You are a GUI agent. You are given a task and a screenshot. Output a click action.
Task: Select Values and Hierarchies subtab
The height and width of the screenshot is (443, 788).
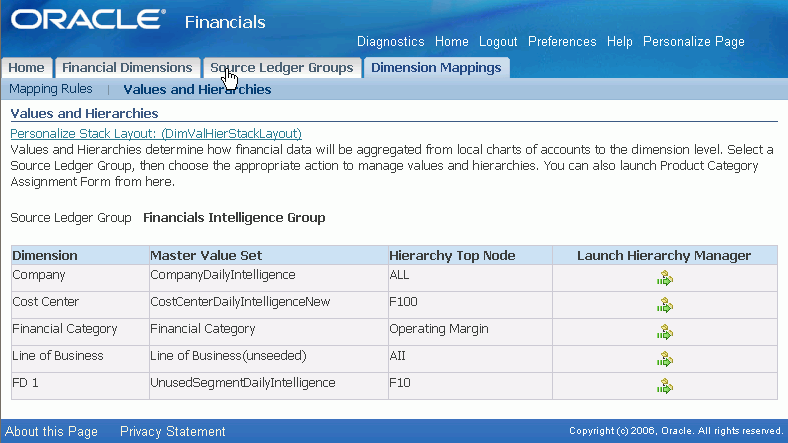point(197,89)
